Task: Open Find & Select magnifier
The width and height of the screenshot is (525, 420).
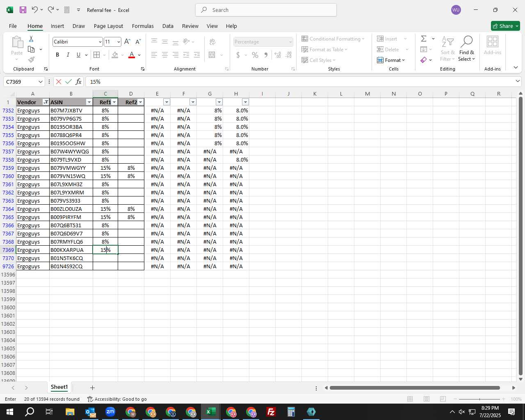Action: (x=467, y=49)
